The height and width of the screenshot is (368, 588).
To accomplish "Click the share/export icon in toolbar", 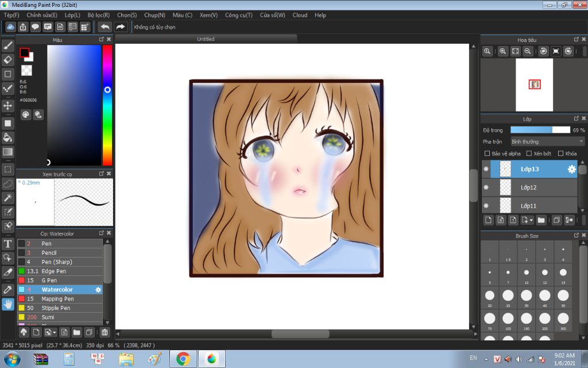I will click(x=23, y=27).
